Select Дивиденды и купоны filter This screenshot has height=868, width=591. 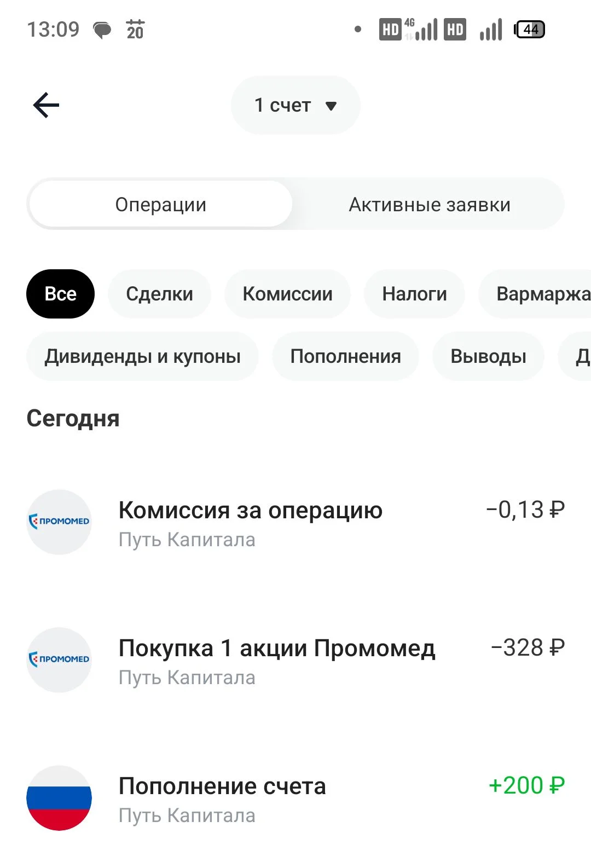click(x=142, y=356)
